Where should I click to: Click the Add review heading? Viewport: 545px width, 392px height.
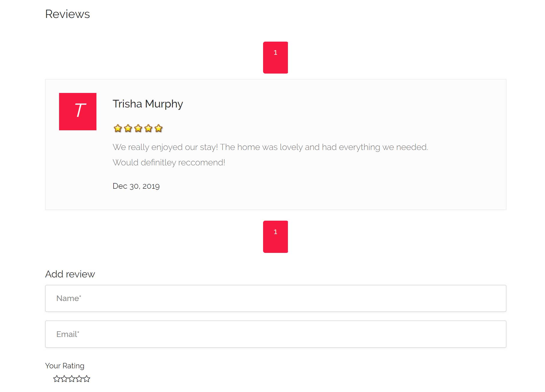click(x=70, y=274)
